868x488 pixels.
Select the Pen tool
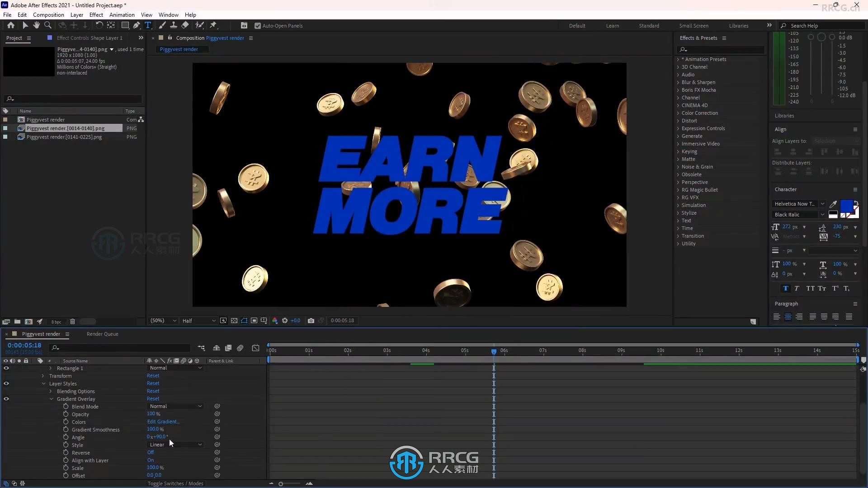click(x=137, y=25)
